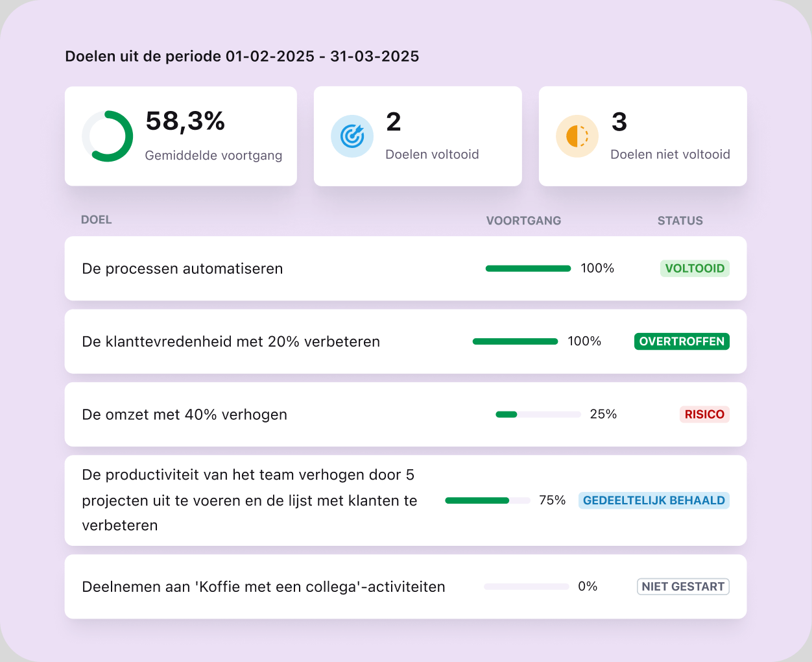Toggle the 'Gemiddelde voortgang' summary card
The width and height of the screenshot is (812, 662).
coord(180,136)
